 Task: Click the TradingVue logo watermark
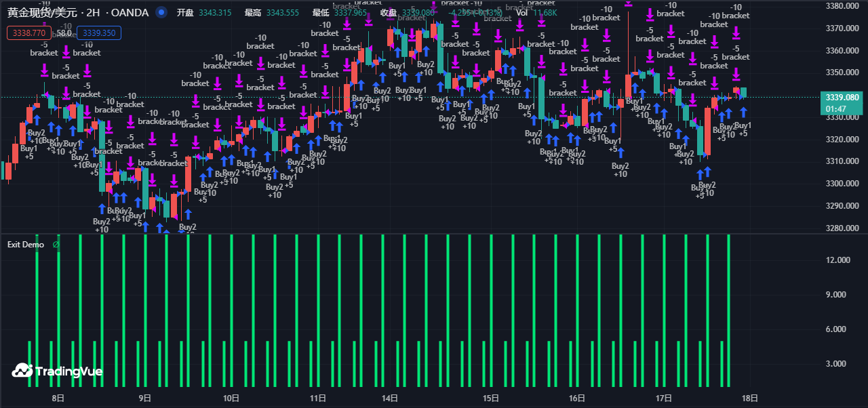click(x=58, y=371)
